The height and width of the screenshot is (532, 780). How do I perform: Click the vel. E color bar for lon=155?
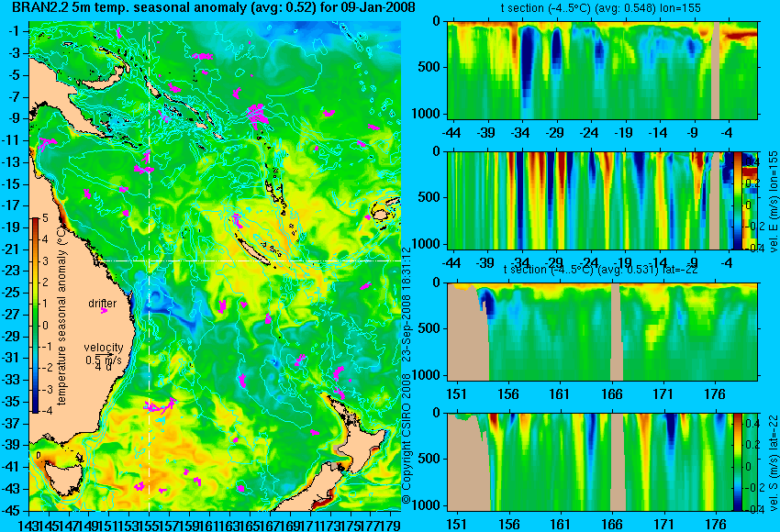click(738, 200)
